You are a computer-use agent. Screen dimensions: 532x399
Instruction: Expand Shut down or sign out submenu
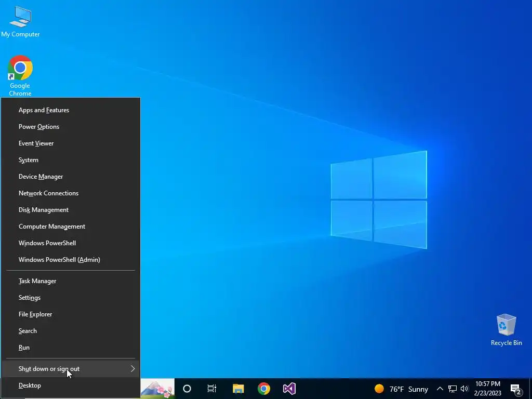point(71,369)
